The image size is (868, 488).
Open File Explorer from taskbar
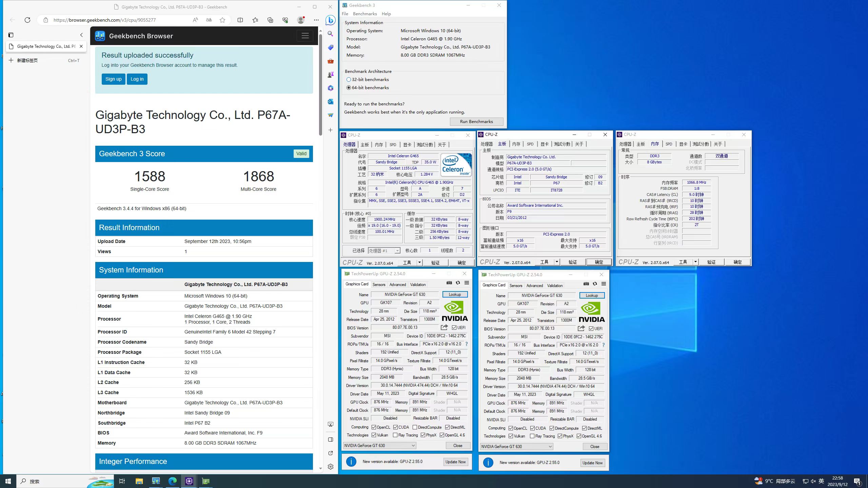pos(139,481)
